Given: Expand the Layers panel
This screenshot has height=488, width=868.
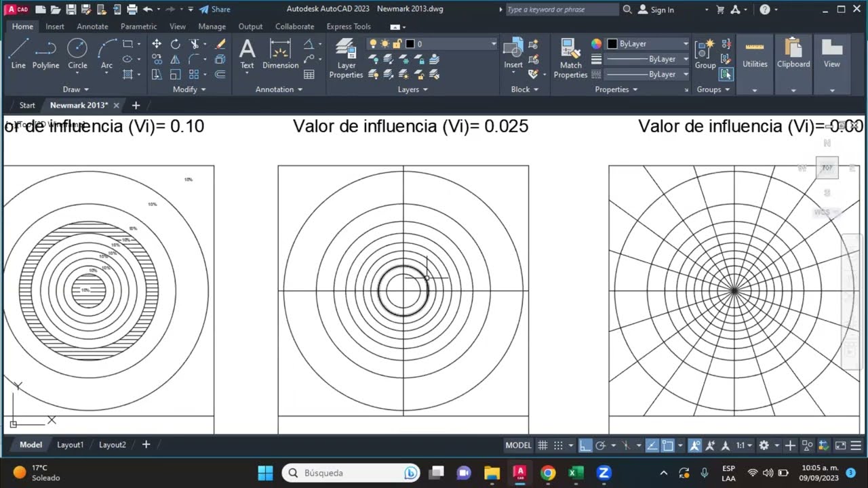Looking at the screenshot, I should (412, 89).
